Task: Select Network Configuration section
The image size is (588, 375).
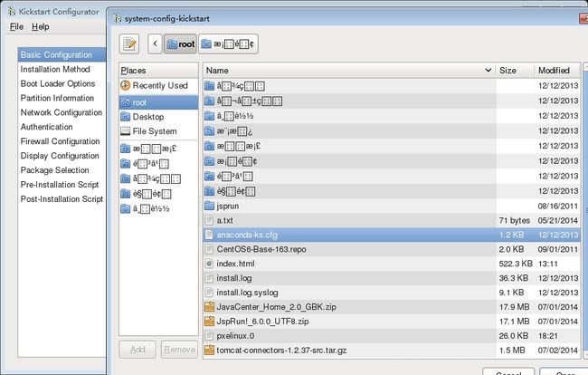Action: click(62, 112)
